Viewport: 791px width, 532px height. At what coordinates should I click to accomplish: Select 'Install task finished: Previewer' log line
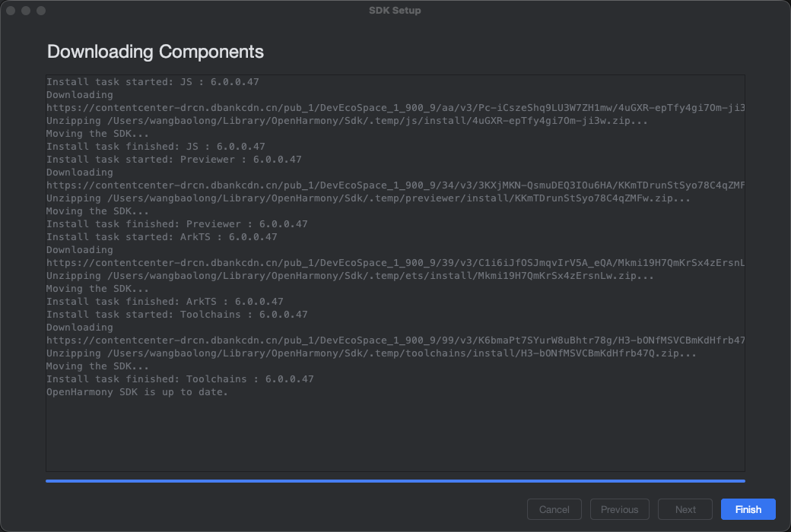[177, 224]
